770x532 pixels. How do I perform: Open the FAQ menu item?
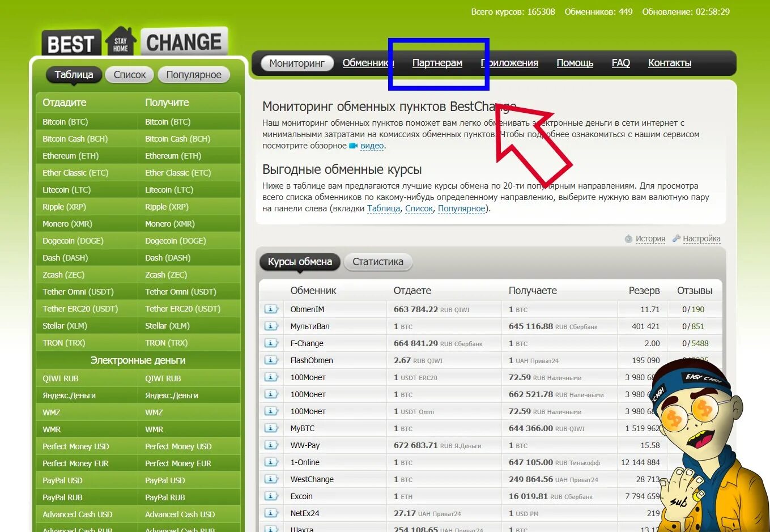click(x=621, y=63)
